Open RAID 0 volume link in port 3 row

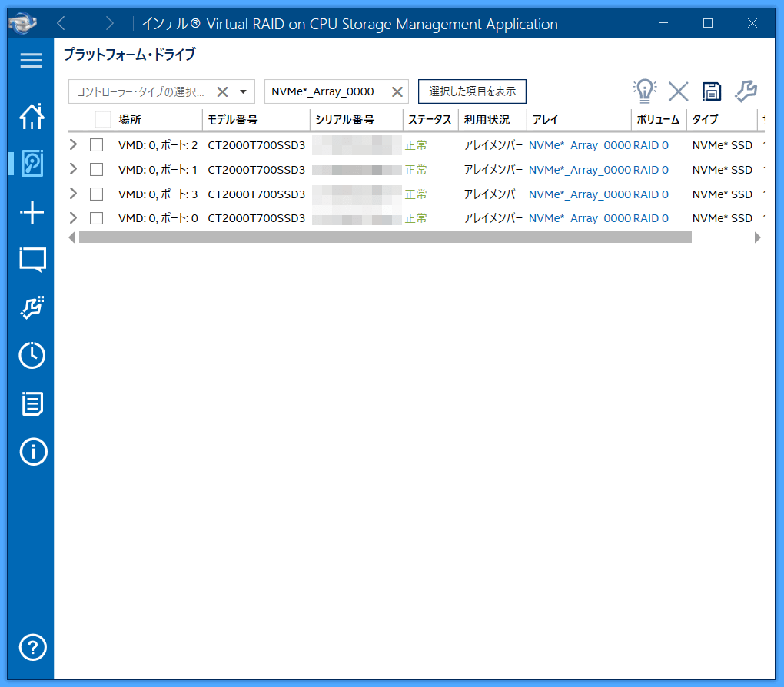point(650,194)
